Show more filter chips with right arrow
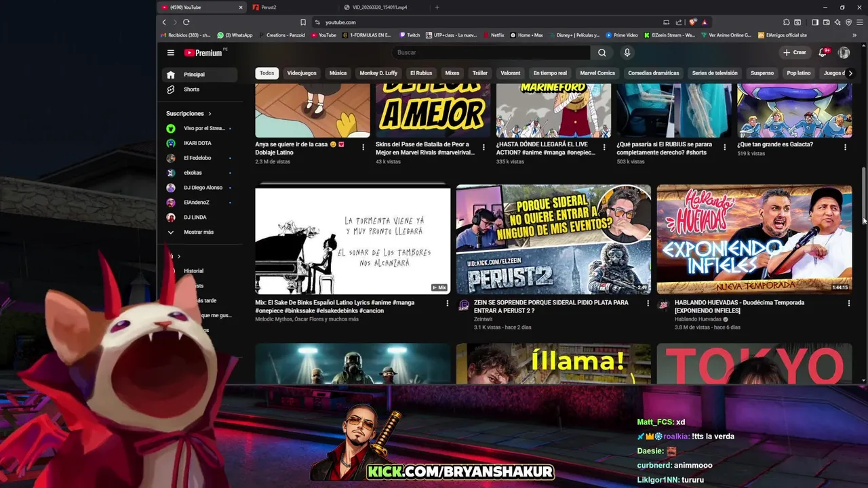 pos(850,73)
